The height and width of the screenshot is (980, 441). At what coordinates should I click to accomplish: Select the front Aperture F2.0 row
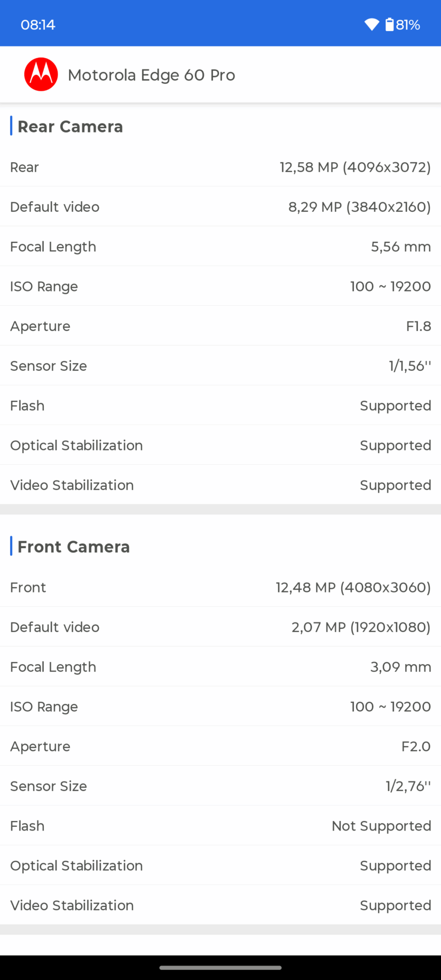coord(220,747)
